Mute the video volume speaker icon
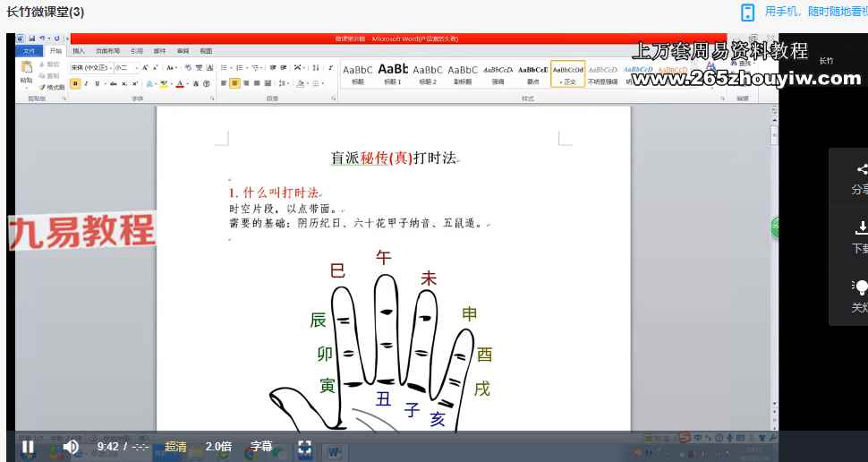This screenshot has width=868, height=462. point(71,447)
